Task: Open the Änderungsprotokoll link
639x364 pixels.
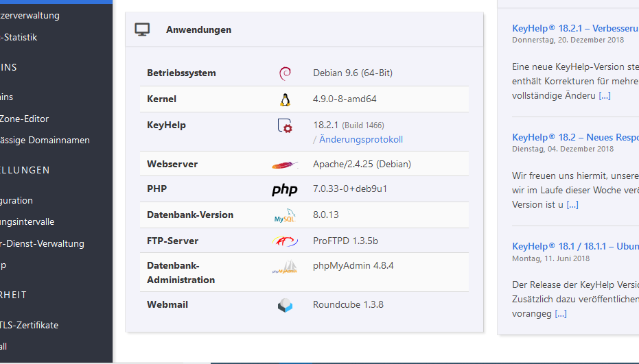Action: click(361, 139)
